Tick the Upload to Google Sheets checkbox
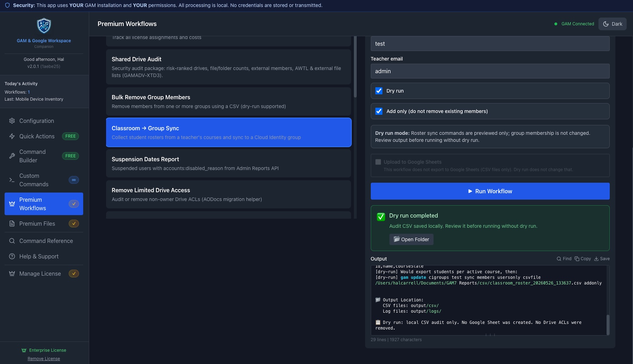Screen dimensions: 633x364 [x=378, y=162]
